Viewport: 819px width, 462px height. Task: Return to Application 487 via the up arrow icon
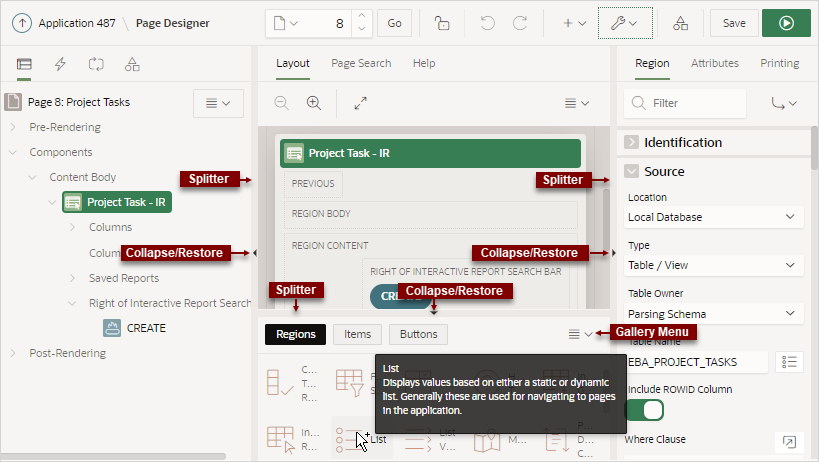22,23
